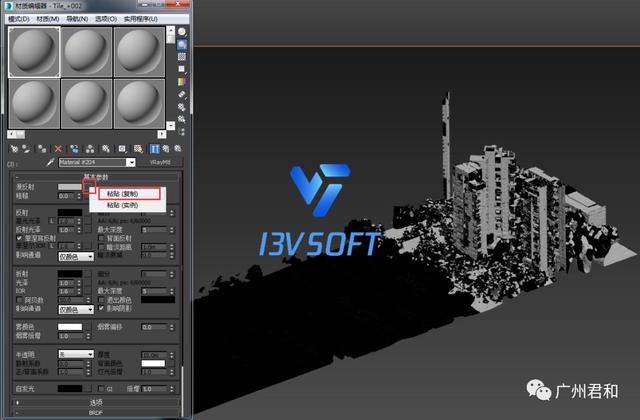Image resolution: width=640 pixels, height=420 pixels.
Task: Enable the 退出颜色 checkbox
Action: tap(101, 300)
